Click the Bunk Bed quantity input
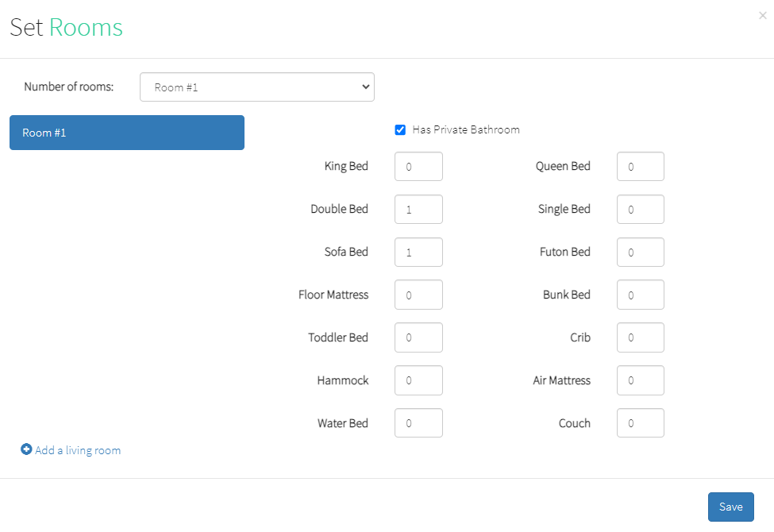 click(640, 295)
